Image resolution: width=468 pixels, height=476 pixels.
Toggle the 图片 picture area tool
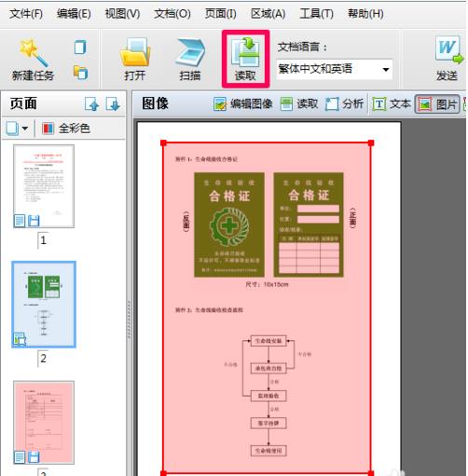(437, 104)
